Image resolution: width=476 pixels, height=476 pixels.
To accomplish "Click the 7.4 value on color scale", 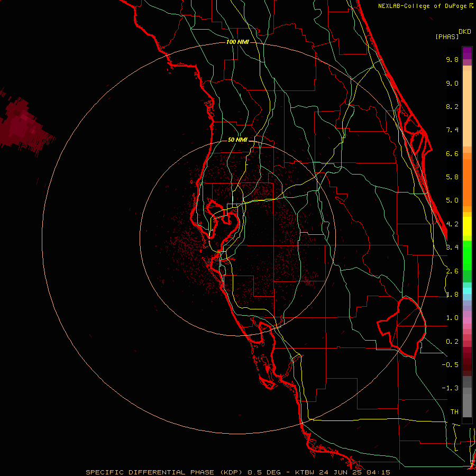I will click(x=452, y=130).
